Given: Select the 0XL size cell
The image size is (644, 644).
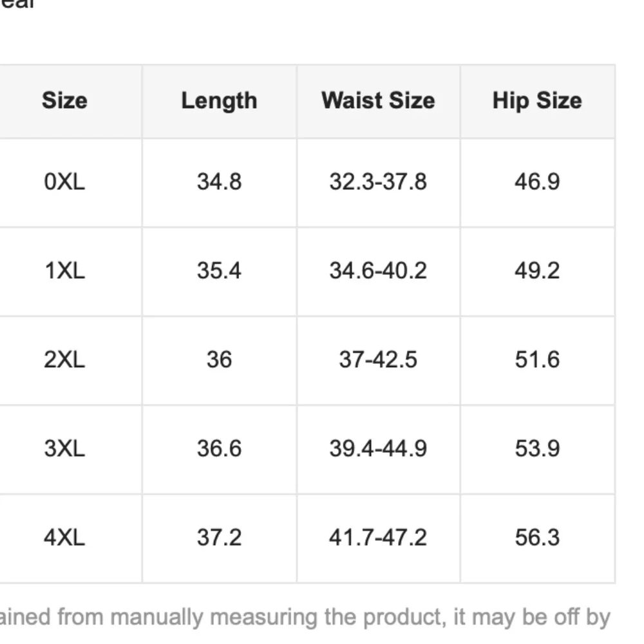Looking at the screenshot, I should pyautogui.click(x=64, y=182).
